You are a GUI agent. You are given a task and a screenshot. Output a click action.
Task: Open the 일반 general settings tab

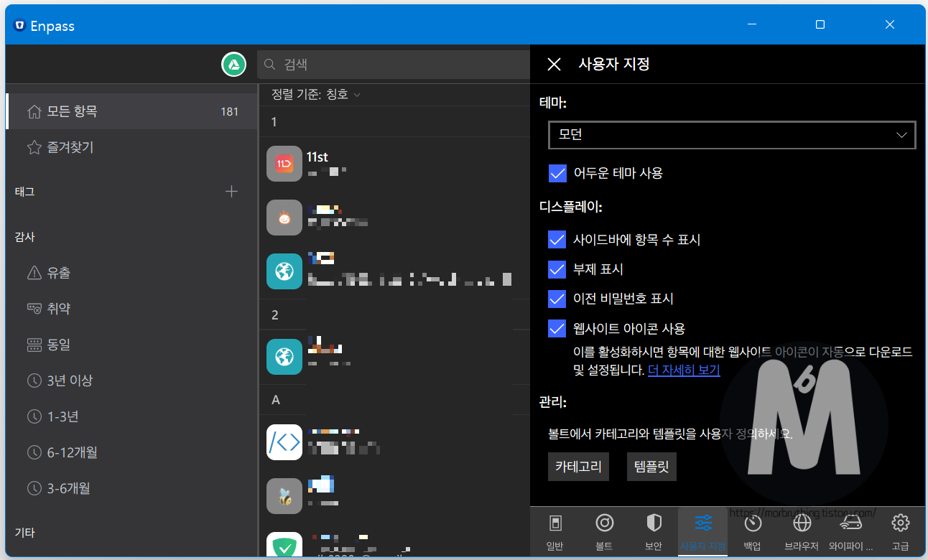pos(555,531)
